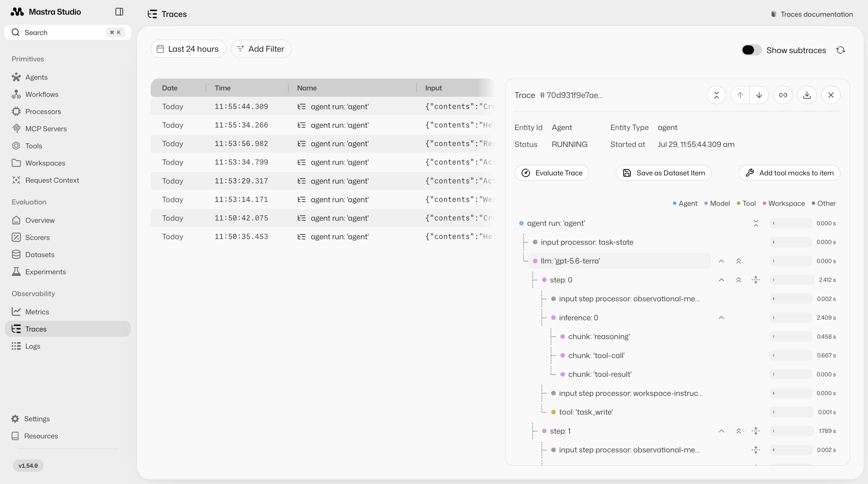Collapse all under step: 0 double chevron

coord(738,280)
